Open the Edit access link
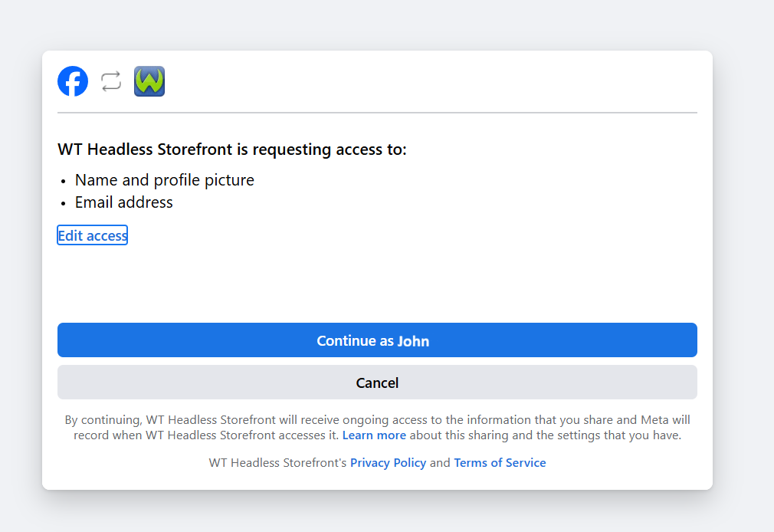Screen dimensions: 774x532 (92, 235)
